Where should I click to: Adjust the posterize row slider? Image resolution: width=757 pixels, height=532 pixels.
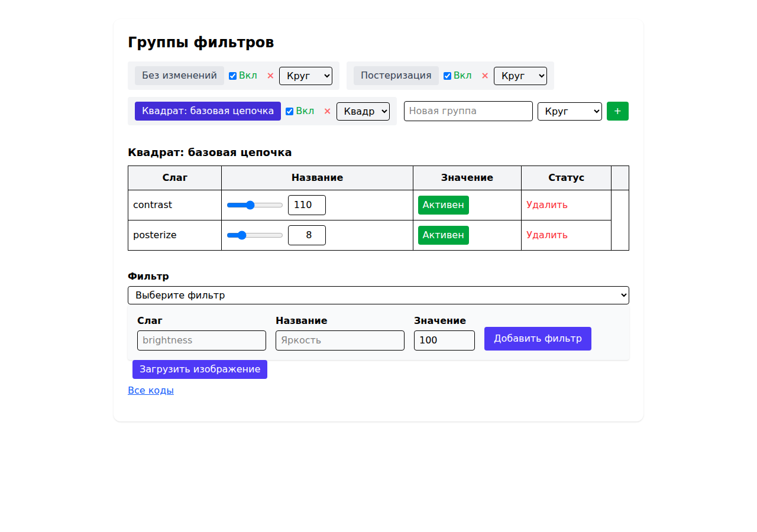tap(255, 235)
